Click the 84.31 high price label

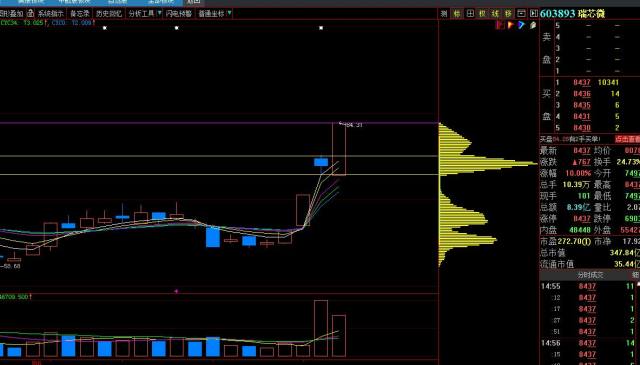click(353, 125)
